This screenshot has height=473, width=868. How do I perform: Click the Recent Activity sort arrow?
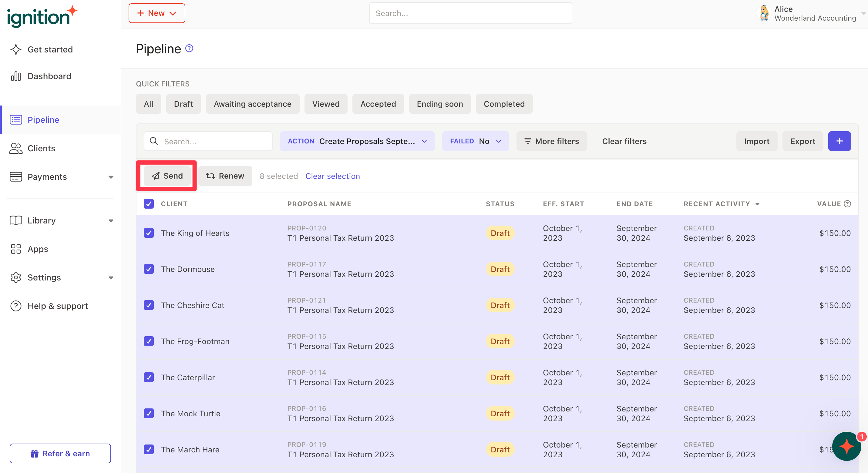(758, 204)
